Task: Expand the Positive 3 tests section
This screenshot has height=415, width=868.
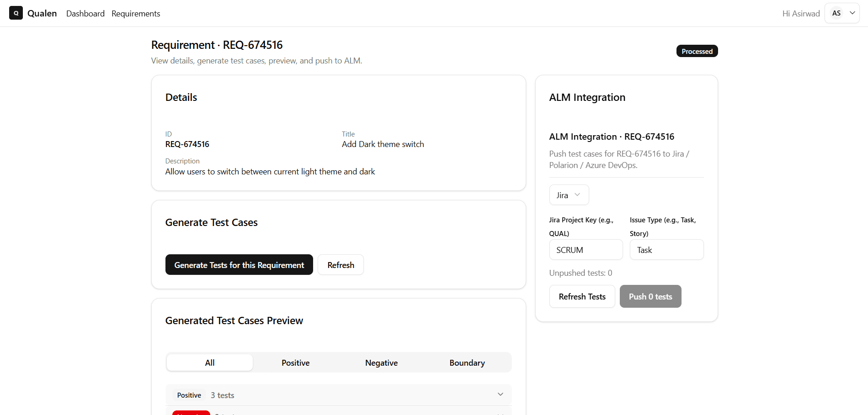Action: 338,395
